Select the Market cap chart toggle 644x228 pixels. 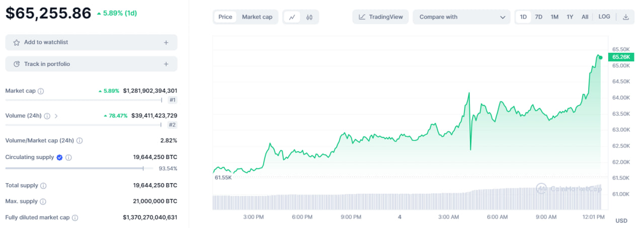257,17
